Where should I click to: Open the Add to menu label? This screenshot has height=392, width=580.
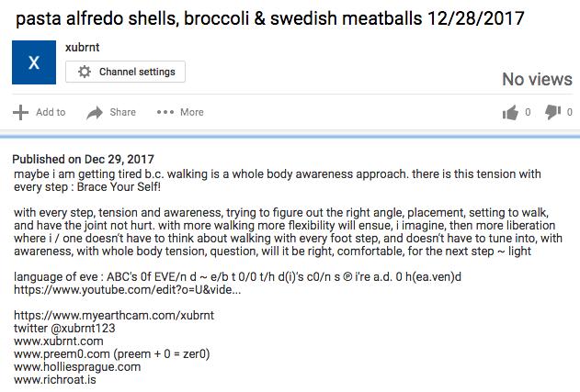click(51, 112)
